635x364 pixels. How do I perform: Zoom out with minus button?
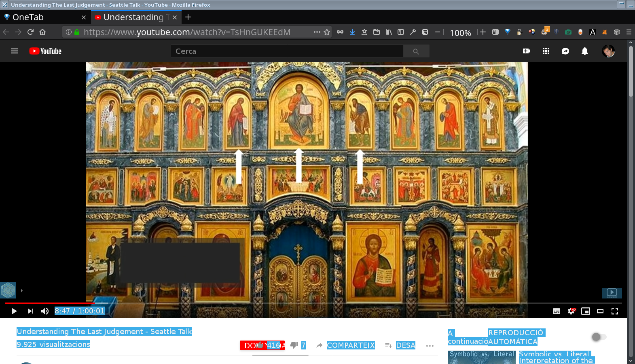click(438, 32)
